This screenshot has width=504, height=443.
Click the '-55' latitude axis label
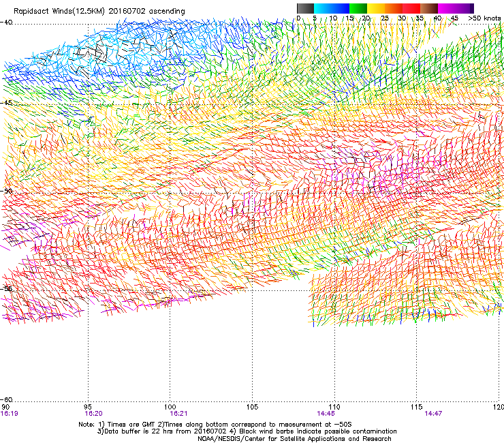click(x=6, y=288)
